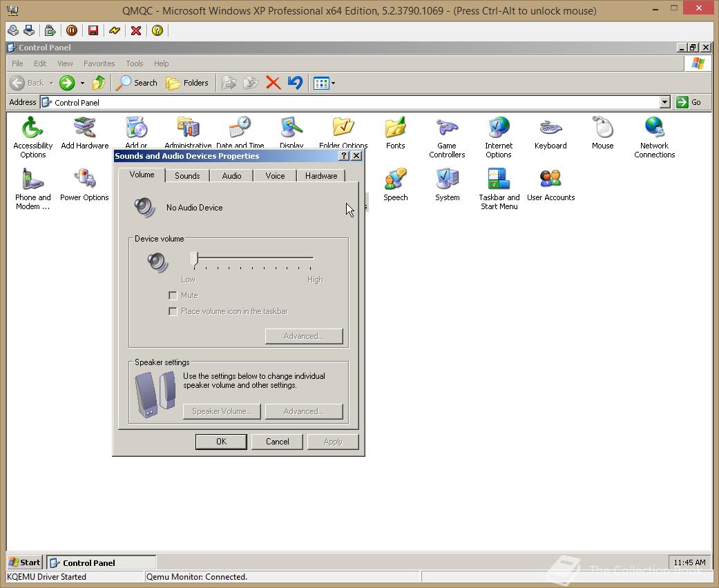Click the QEMU pause button in toolbar

coord(72,30)
